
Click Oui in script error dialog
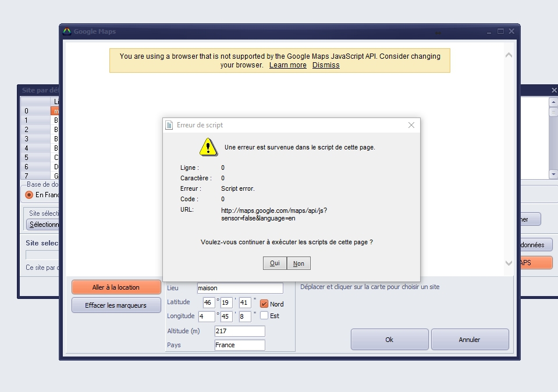coord(275,263)
